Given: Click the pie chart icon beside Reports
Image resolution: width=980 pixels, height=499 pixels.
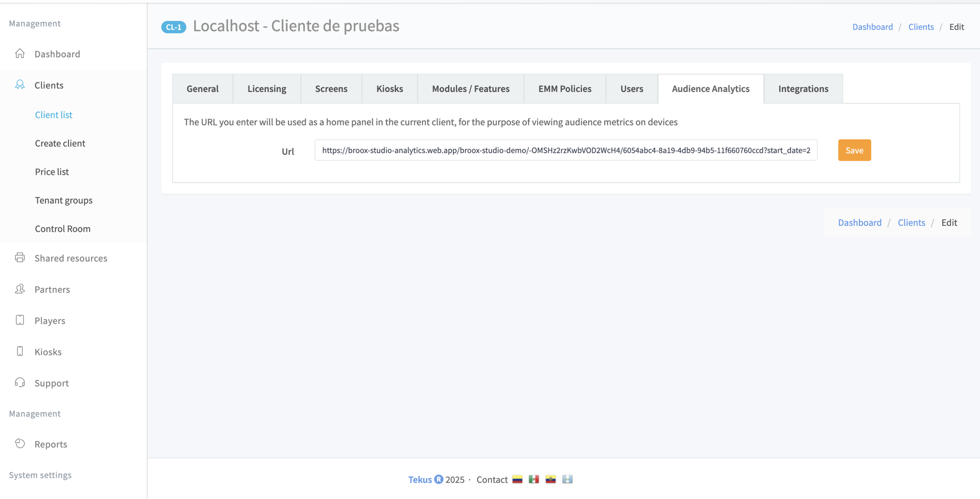Looking at the screenshot, I should click(x=20, y=443).
